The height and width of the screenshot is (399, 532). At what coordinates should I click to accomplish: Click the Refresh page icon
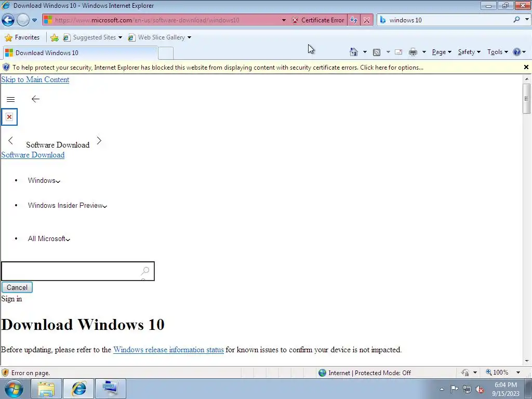[x=354, y=20]
